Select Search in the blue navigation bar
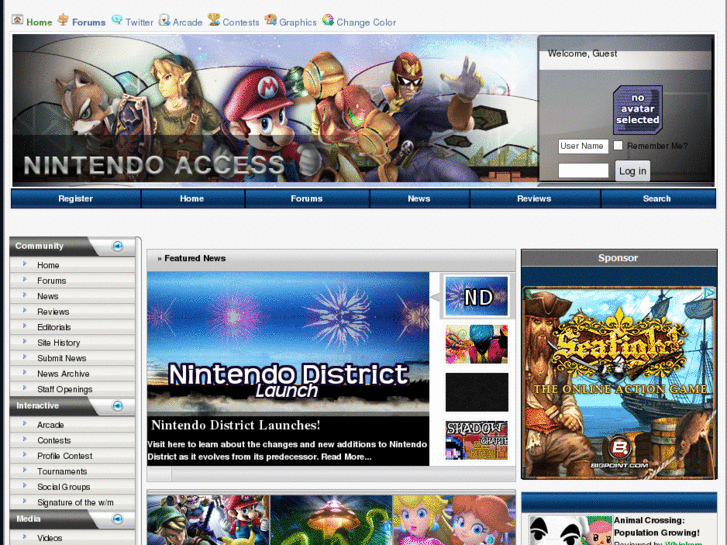Screen dimensions: 727x545 click(657, 199)
